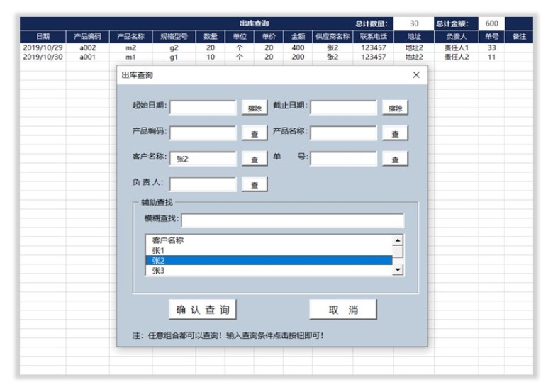
Task: Click the 金额 column header
Action: [x=298, y=36]
